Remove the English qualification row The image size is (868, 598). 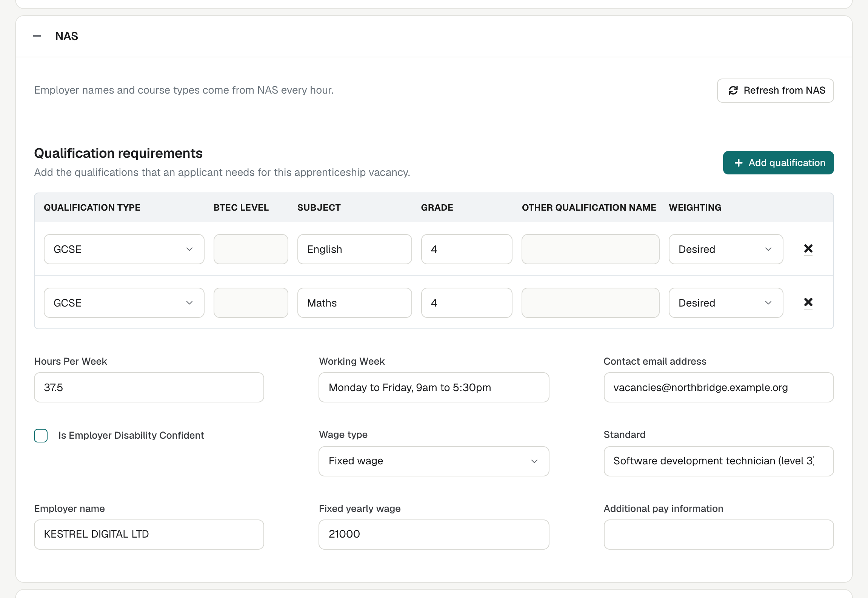tap(808, 249)
